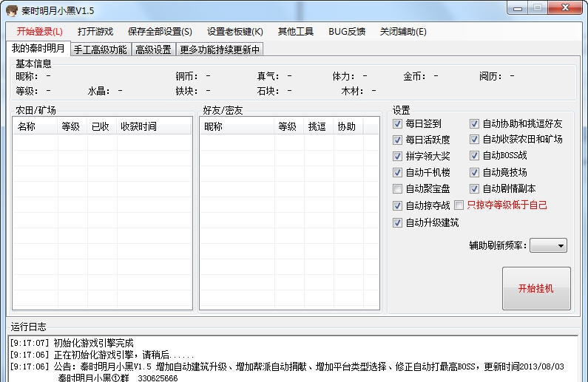Click 协助 column header
The height and width of the screenshot is (382, 588).
click(348, 126)
